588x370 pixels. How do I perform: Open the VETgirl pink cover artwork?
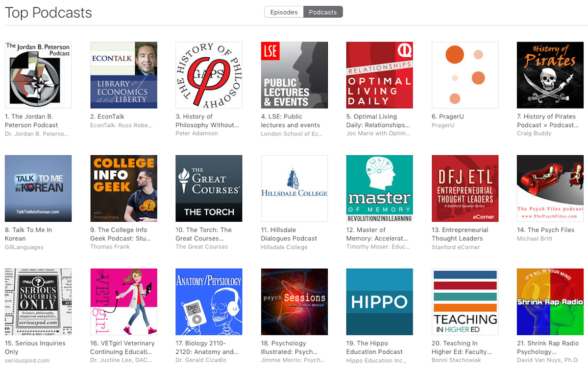click(124, 301)
